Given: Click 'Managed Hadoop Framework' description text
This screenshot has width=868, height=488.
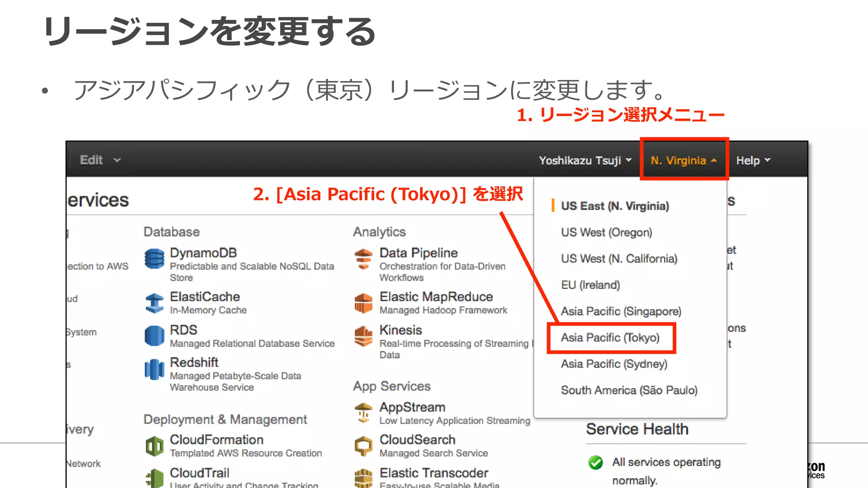Looking at the screenshot, I should (x=443, y=310).
